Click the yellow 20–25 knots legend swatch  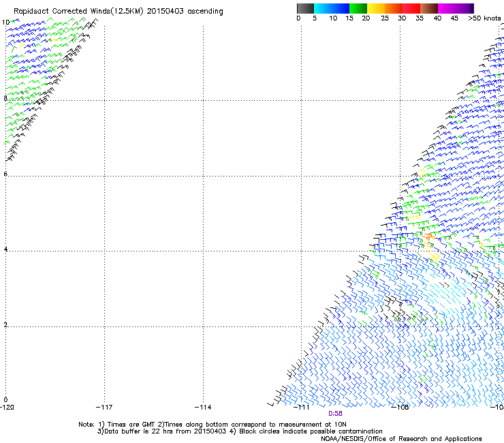pyautogui.click(x=376, y=8)
